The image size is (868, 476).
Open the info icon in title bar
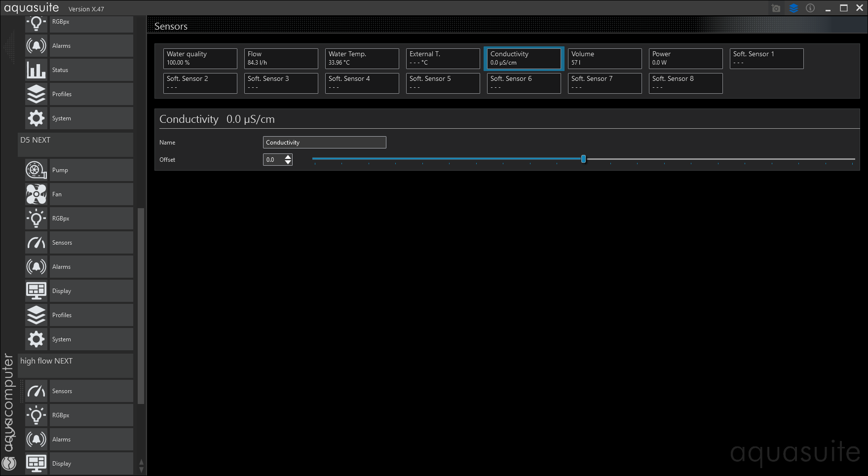(810, 8)
